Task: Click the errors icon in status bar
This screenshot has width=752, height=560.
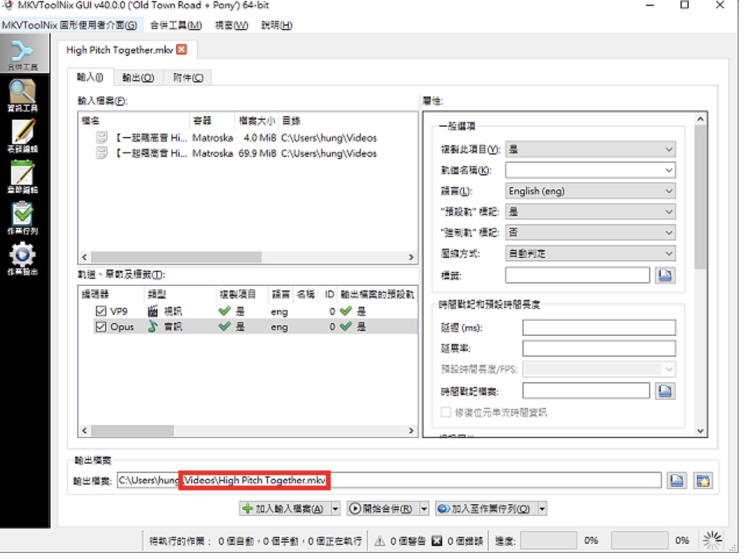Action: coord(437,541)
